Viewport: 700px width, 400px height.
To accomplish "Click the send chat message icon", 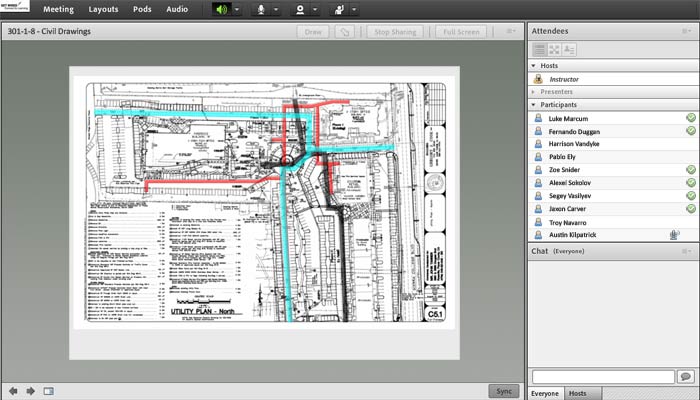I will coord(685,376).
